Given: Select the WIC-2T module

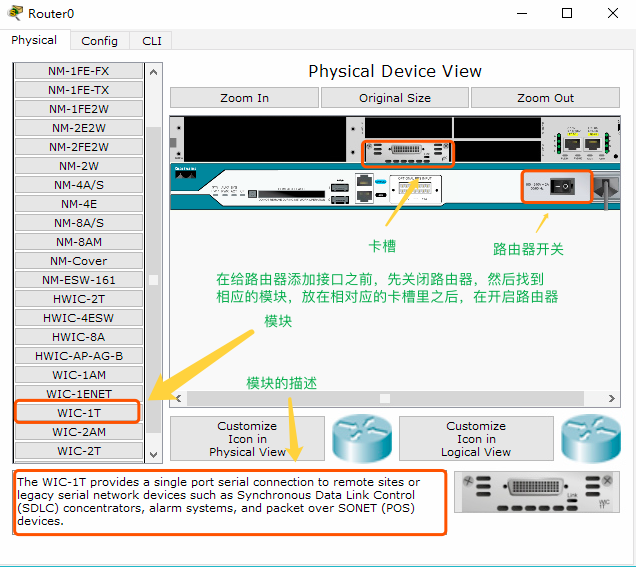Looking at the screenshot, I should pos(79,451).
